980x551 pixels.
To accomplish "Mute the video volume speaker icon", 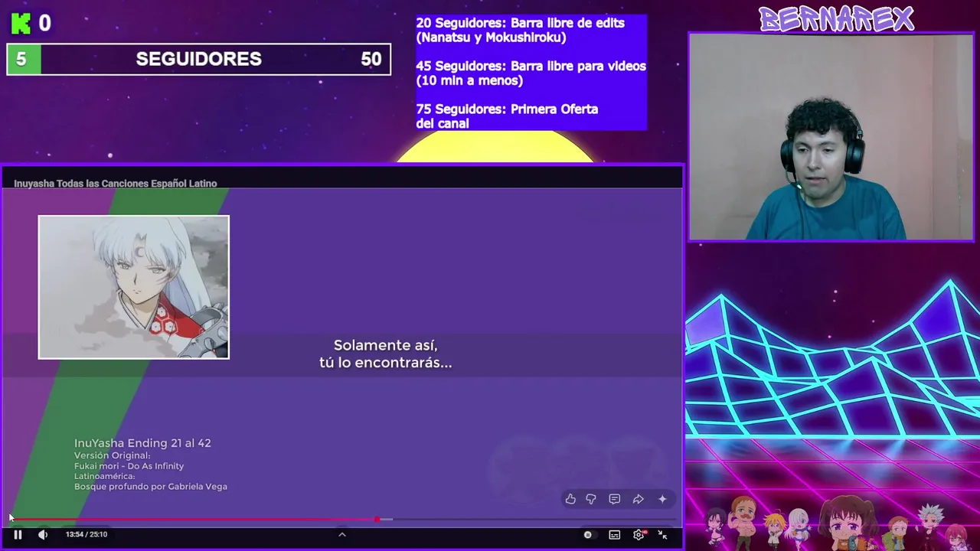I will coord(43,535).
